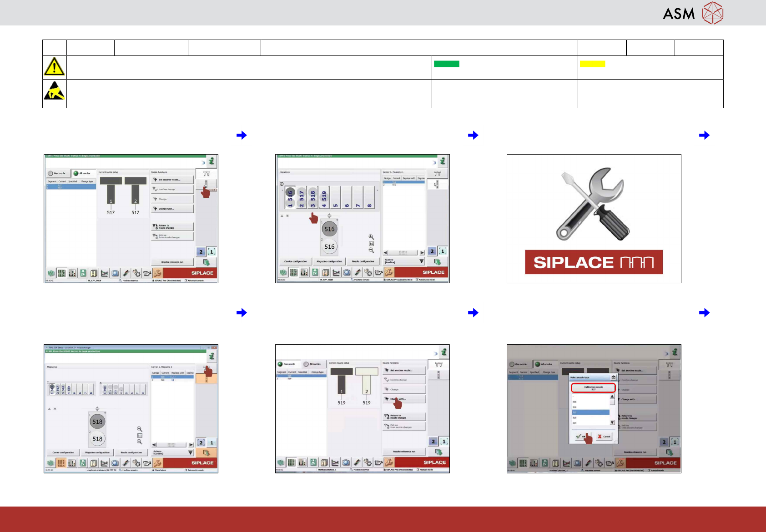Click Set another nozzle in 517 setup screen
Screen dimensions: 766x532
pyautogui.click(x=172, y=180)
